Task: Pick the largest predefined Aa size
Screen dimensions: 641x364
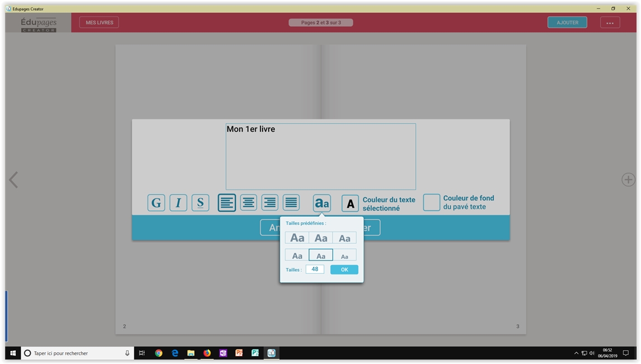Action: click(x=297, y=238)
